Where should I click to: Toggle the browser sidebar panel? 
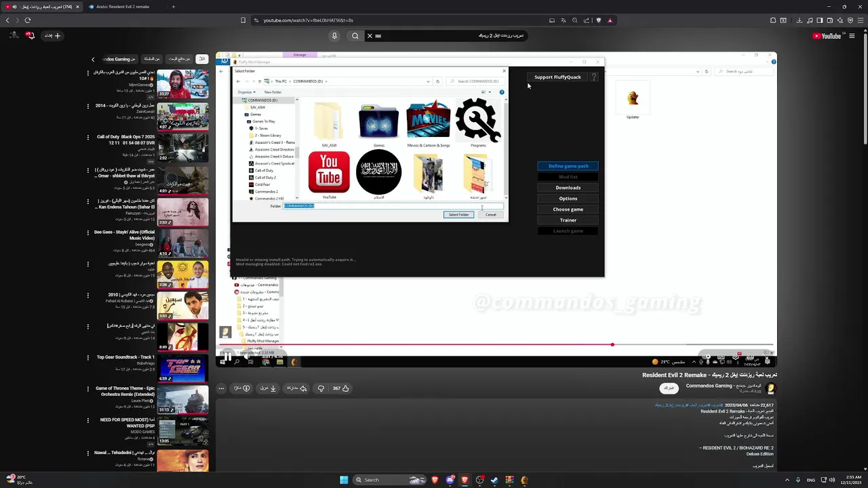(820, 20)
